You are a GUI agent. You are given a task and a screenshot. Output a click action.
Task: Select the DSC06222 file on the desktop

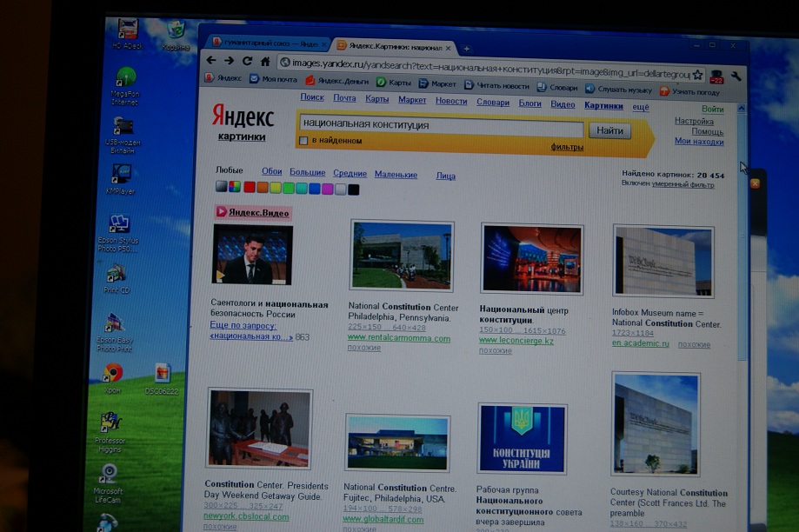tap(162, 380)
